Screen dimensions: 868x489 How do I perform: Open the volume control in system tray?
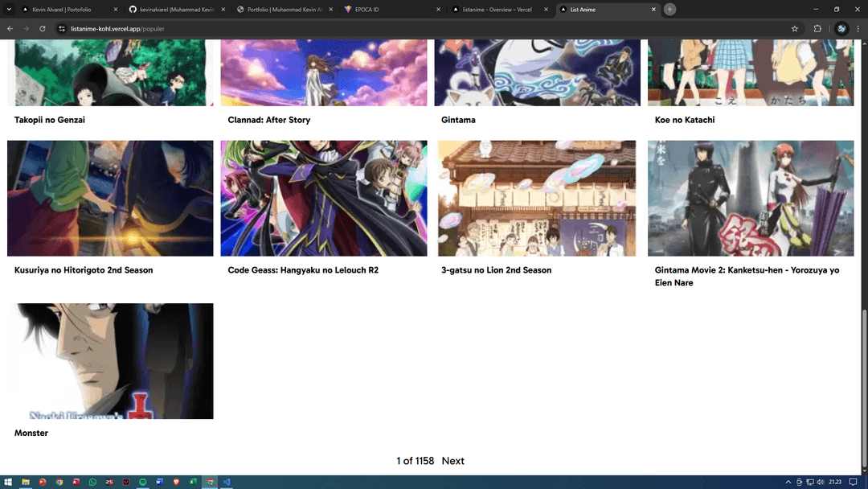click(x=819, y=482)
